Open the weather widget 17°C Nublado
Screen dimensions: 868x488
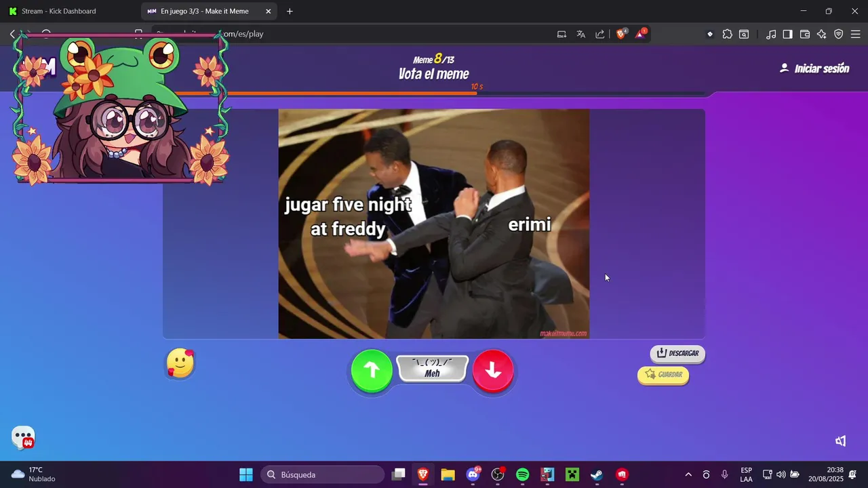coord(34,474)
